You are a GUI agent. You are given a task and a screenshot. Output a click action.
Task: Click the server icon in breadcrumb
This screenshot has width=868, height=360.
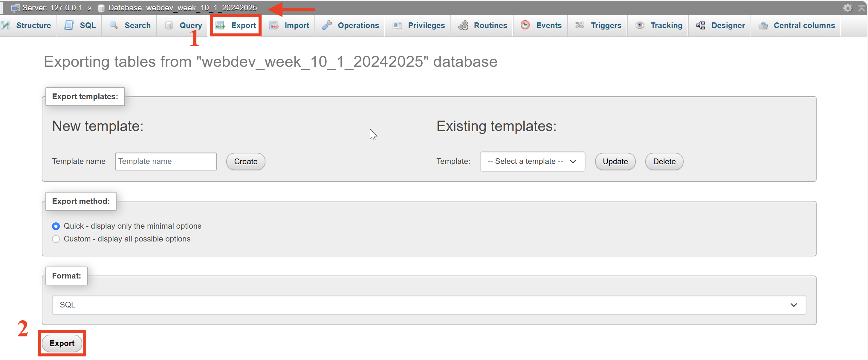(15, 8)
